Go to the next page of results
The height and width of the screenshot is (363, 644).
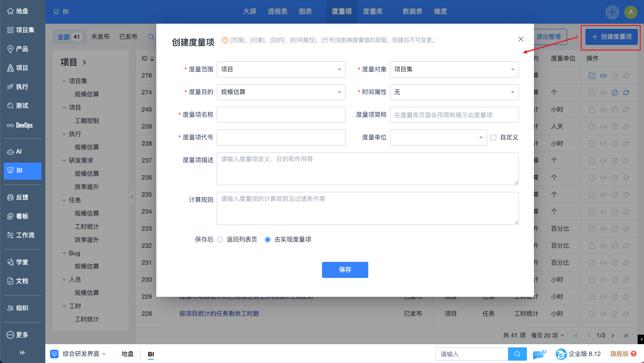point(613,336)
